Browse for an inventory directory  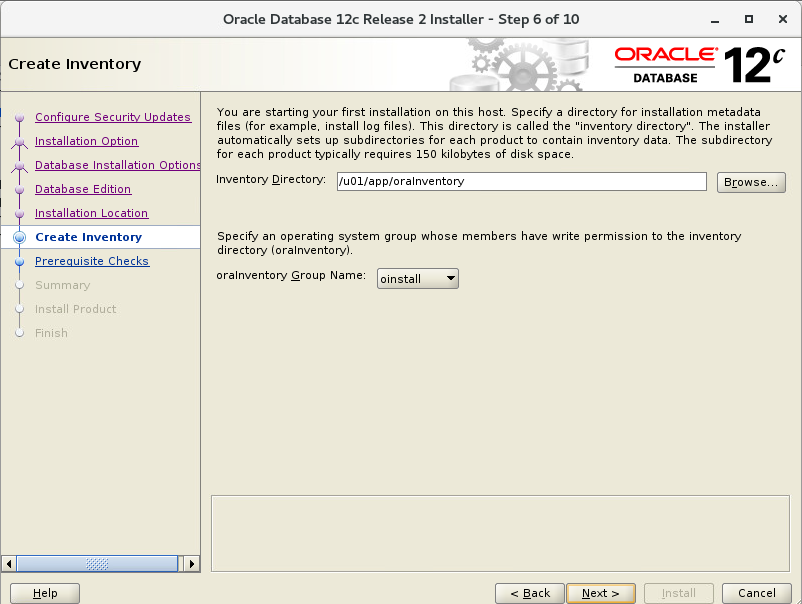751,183
